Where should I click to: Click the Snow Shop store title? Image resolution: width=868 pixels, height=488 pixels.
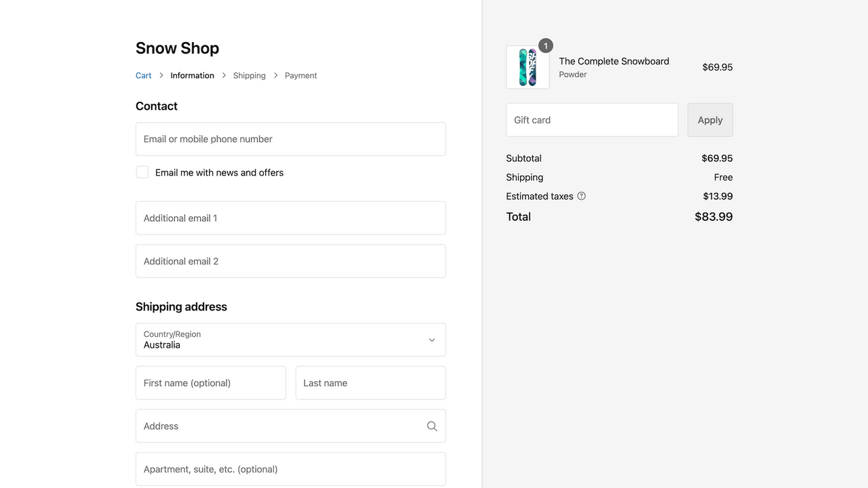(178, 48)
